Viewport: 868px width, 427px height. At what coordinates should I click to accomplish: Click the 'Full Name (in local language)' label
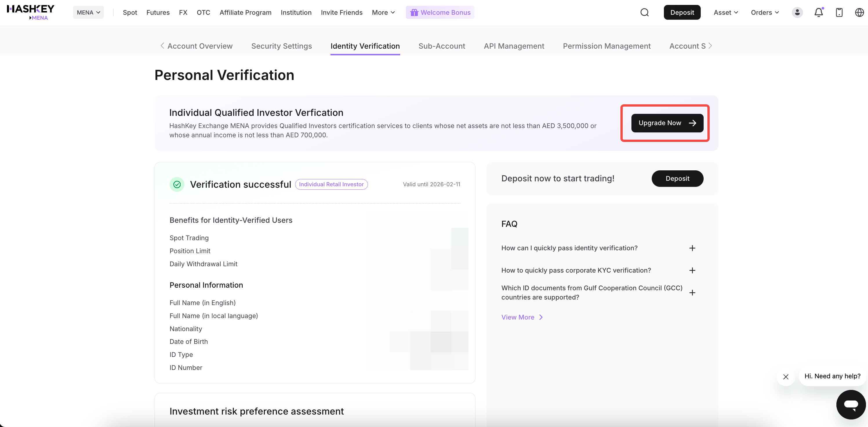click(214, 316)
